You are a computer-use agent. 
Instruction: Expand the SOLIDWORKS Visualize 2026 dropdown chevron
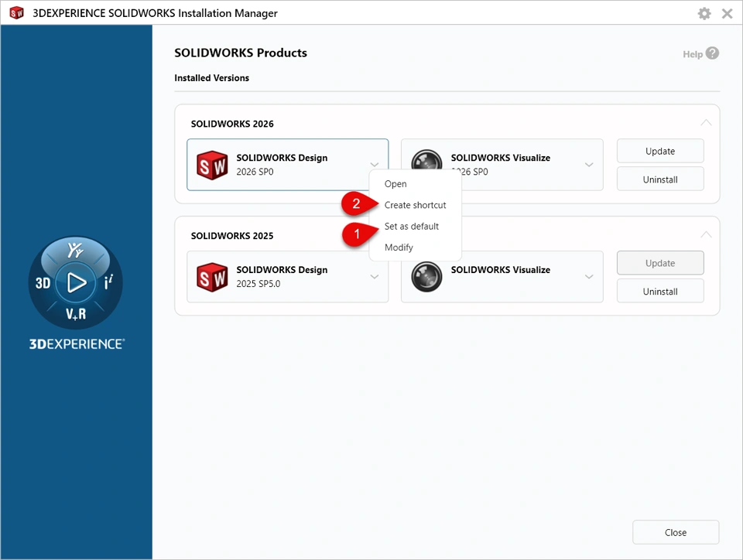pos(589,165)
